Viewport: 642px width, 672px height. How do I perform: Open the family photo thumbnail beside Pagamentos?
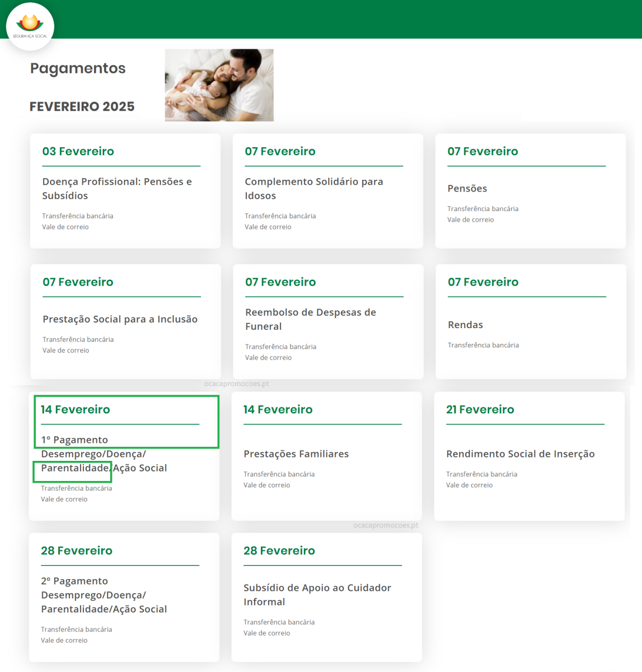pos(219,85)
